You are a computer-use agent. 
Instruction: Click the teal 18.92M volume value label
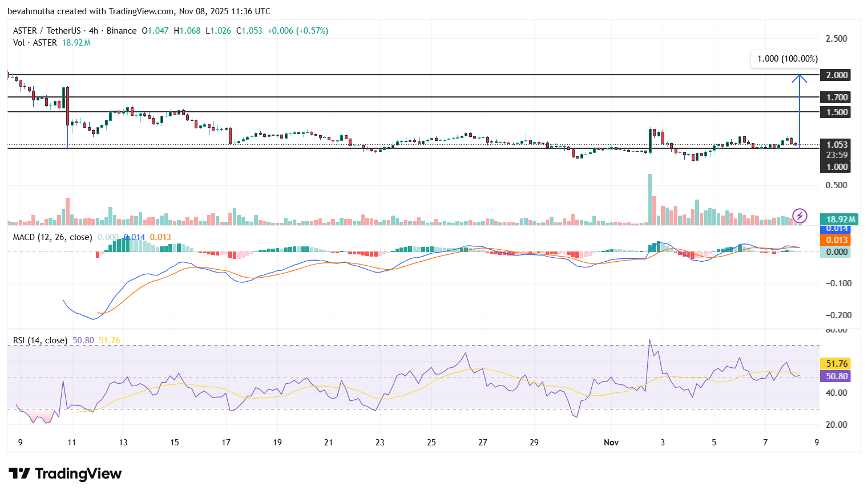[835, 218]
